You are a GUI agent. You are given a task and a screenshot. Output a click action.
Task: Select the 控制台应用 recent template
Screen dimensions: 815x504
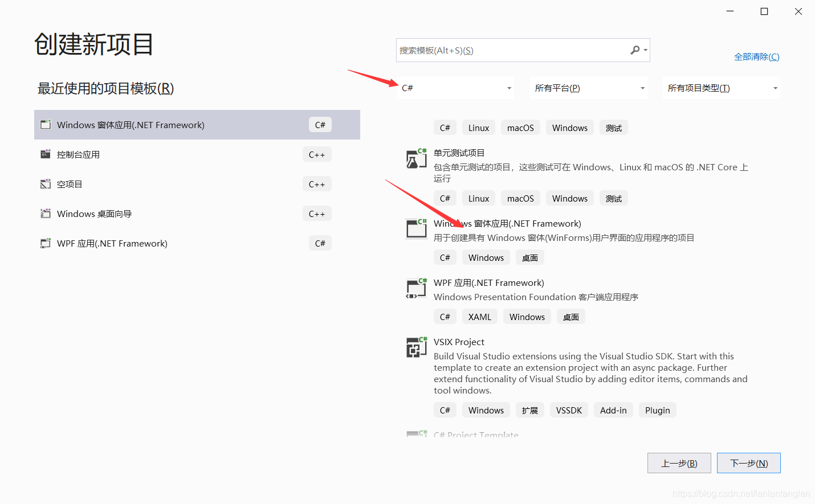[197, 154]
